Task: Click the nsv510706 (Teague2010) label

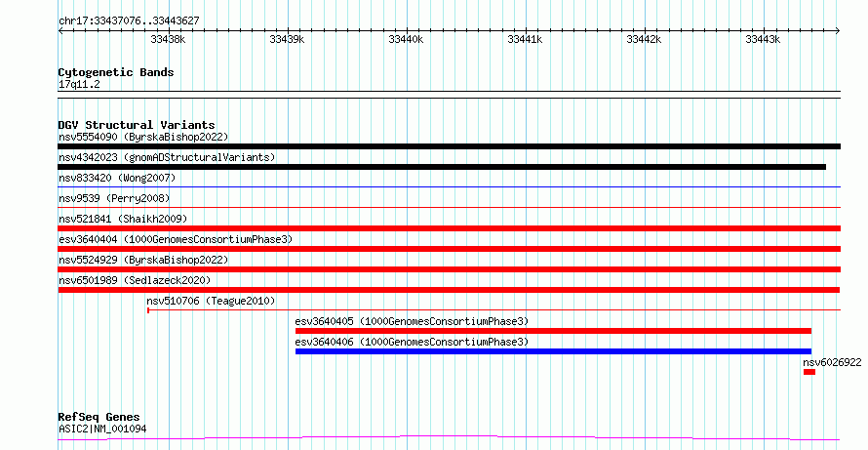Action: tap(211, 301)
